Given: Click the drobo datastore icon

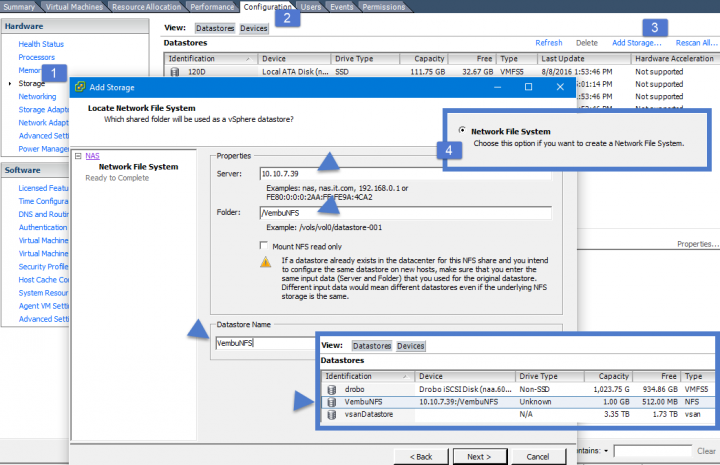Looking at the screenshot, I should click(333, 389).
